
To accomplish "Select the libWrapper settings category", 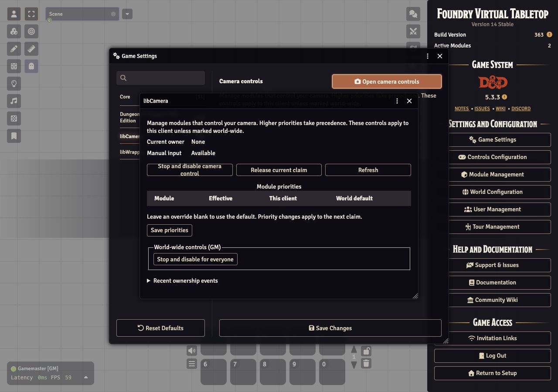I will [129, 152].
